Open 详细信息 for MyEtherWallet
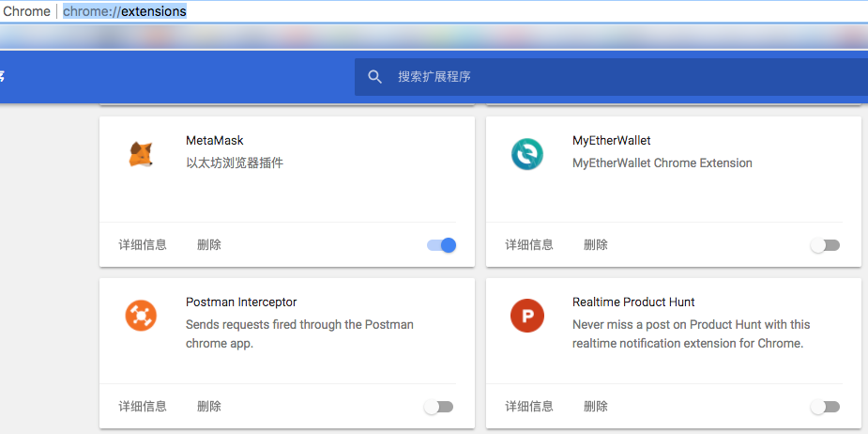Screen dimensions: 868x434 [x=529, y=245]
